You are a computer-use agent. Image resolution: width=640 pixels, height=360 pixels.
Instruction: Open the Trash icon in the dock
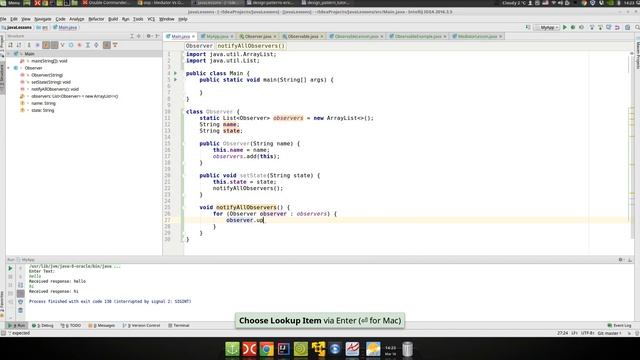tap(407, 349)
